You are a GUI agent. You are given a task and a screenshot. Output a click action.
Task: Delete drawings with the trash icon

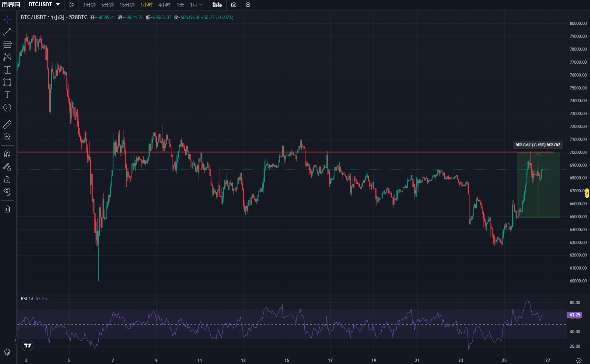[7, 209]
